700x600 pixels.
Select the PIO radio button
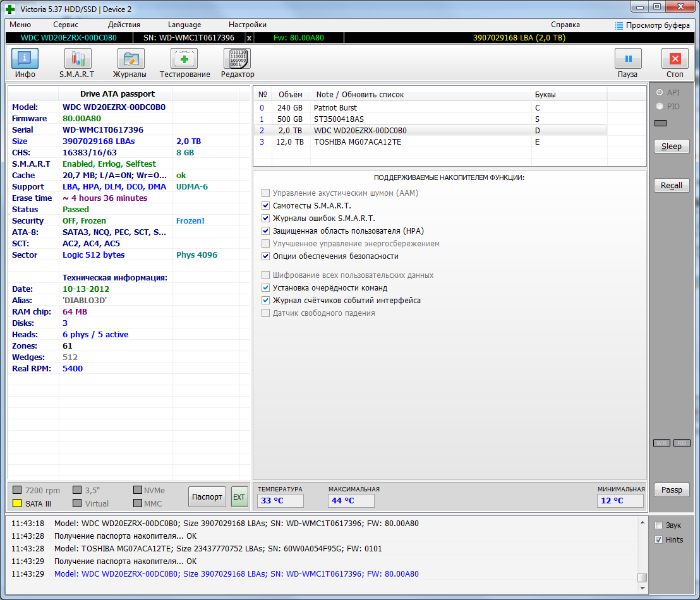coord(660,106)
